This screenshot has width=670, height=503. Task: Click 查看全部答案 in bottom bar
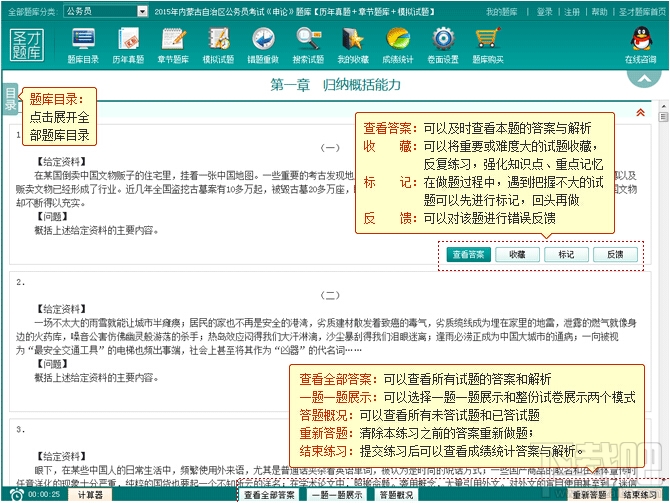[x=269, y=495]
